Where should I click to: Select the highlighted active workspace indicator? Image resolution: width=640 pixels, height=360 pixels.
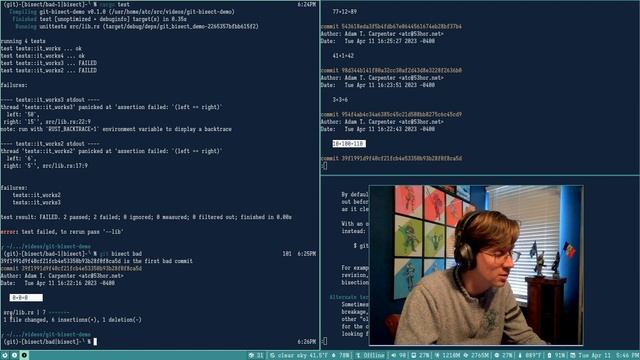coord(24,355)
